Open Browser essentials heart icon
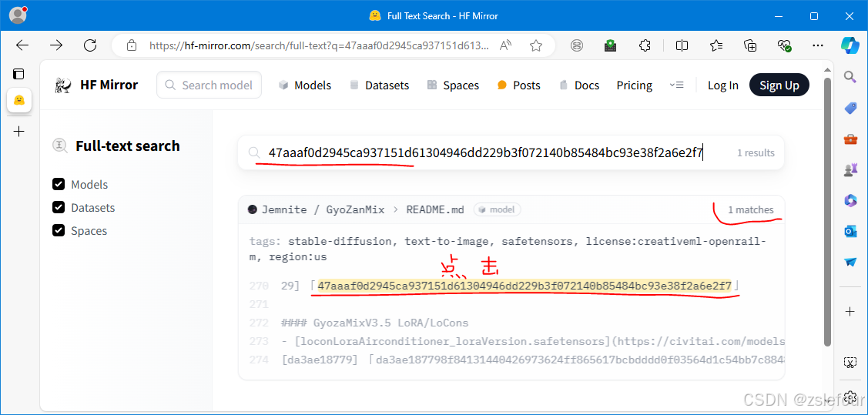 pos(784,45)
